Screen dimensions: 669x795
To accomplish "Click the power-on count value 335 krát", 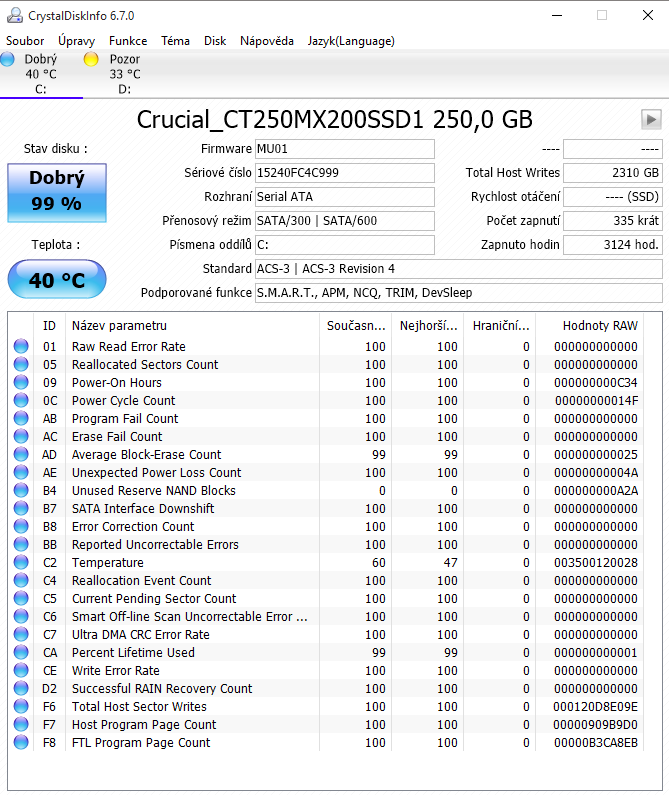I will [x=613, y=221].
